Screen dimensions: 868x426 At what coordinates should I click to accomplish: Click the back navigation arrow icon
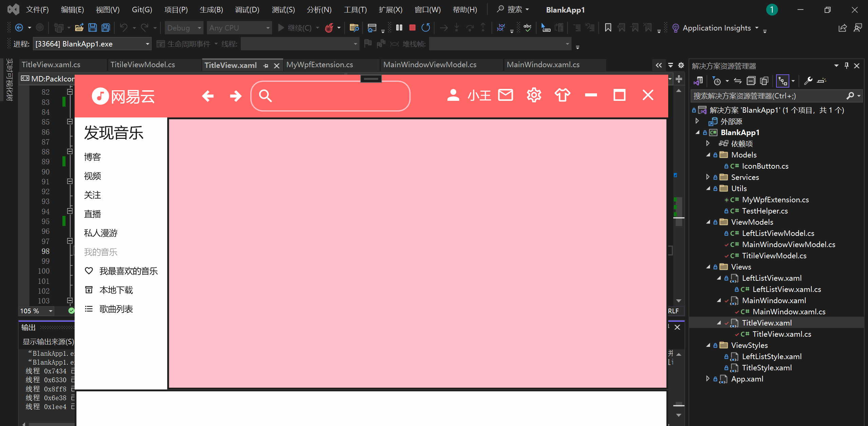pos(208,95)
